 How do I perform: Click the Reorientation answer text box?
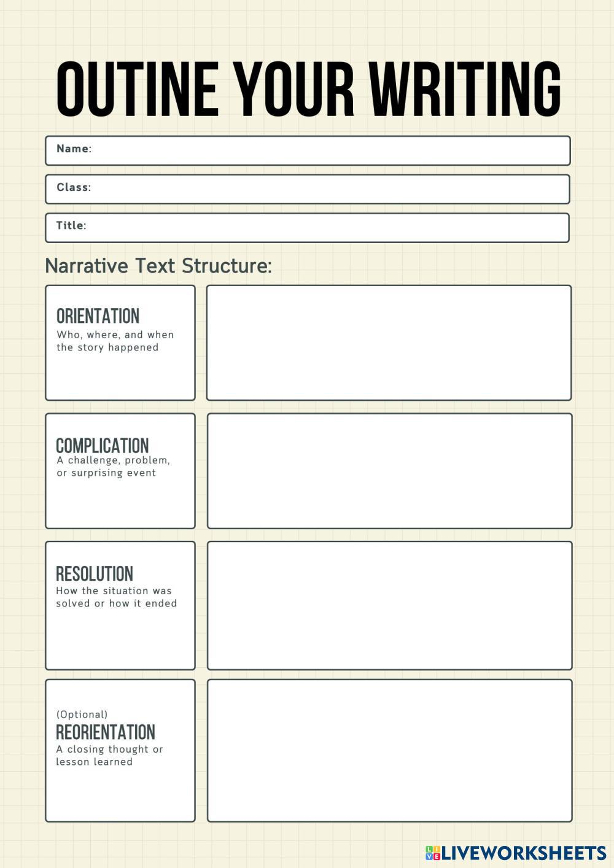click(x=389, y=750)
